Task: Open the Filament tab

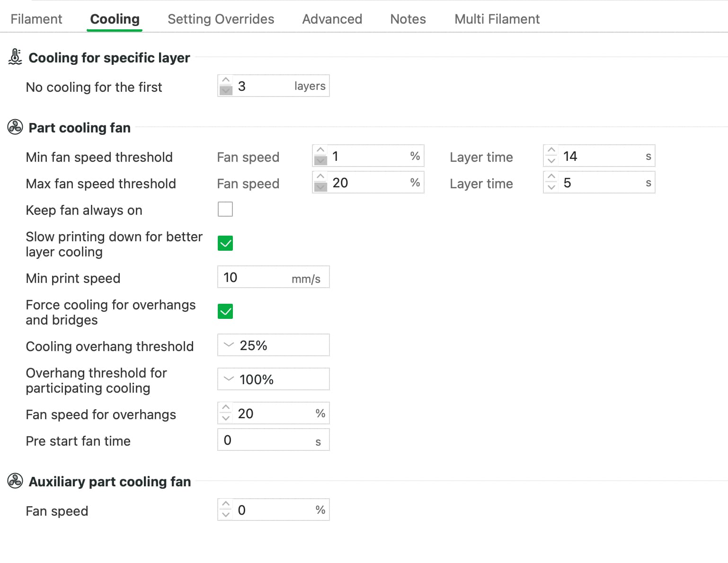Action: [36, 19]
